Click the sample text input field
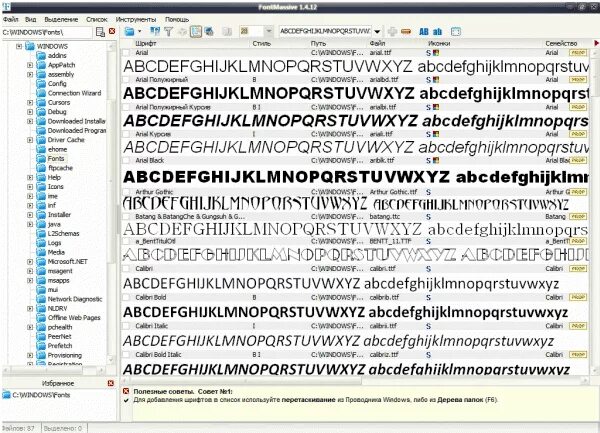Image resolution: width=600 pixels, height=433 pixels. [x=325, y=31]
